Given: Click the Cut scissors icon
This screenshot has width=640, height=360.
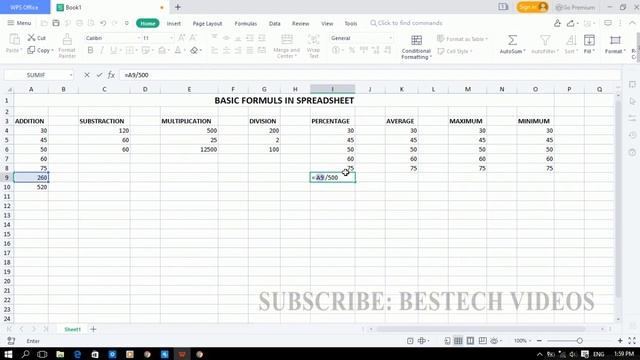Looking at the screenshot, I should click(x=31, y=38).
